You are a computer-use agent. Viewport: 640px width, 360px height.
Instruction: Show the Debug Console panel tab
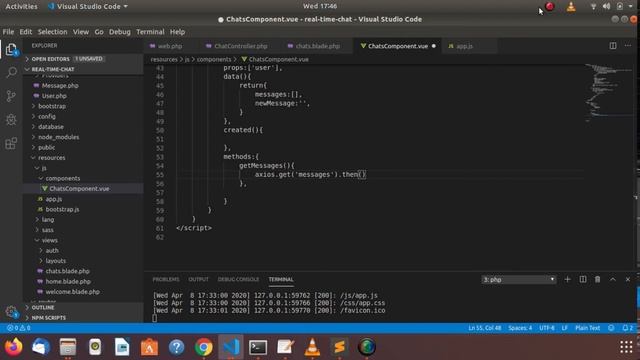(x=238, y=280)
